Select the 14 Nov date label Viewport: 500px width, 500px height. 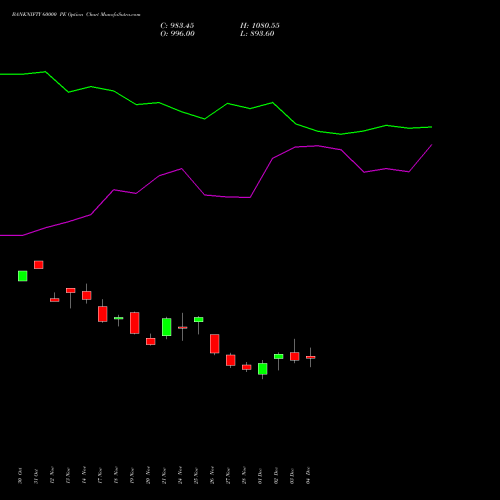coord(84,475)
